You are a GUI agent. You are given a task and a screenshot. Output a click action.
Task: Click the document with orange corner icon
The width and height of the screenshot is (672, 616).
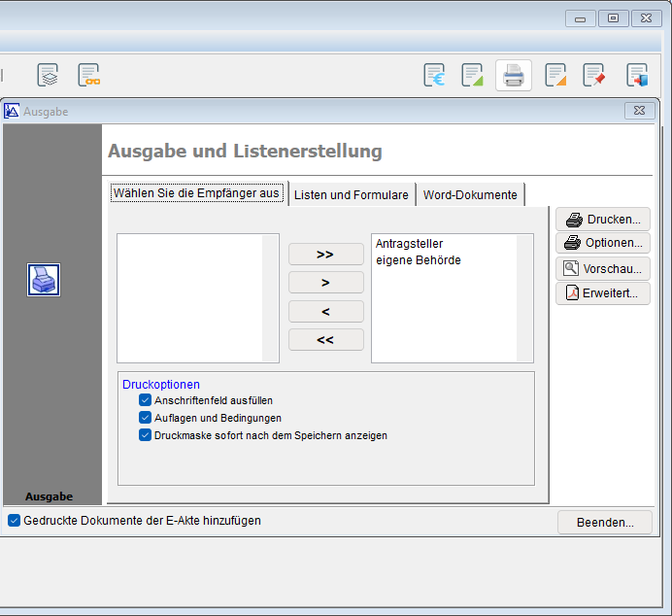(x=555, y=75)
